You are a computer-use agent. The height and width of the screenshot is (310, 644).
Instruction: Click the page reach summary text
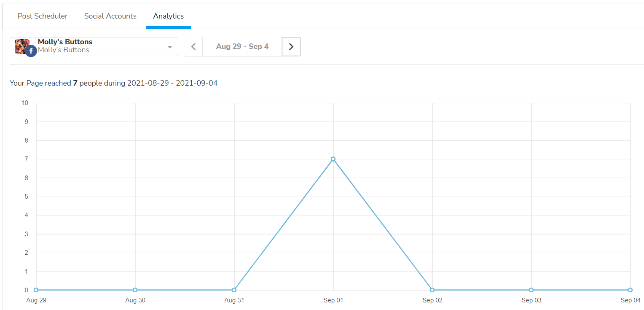[113, 83]
